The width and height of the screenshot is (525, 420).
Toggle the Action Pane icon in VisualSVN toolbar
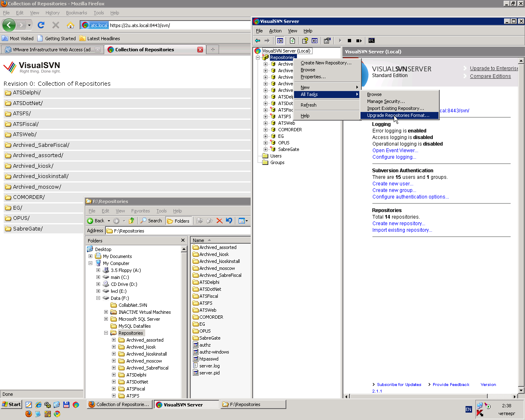tap(315, 41)
